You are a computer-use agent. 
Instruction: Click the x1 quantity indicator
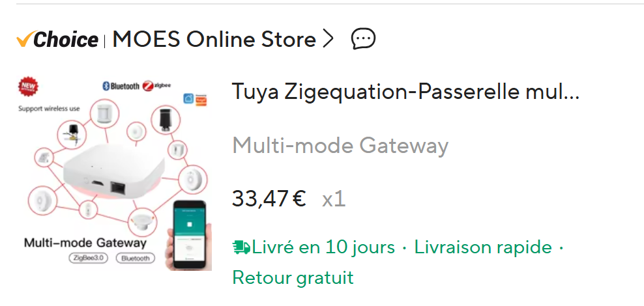coord(334,199)
